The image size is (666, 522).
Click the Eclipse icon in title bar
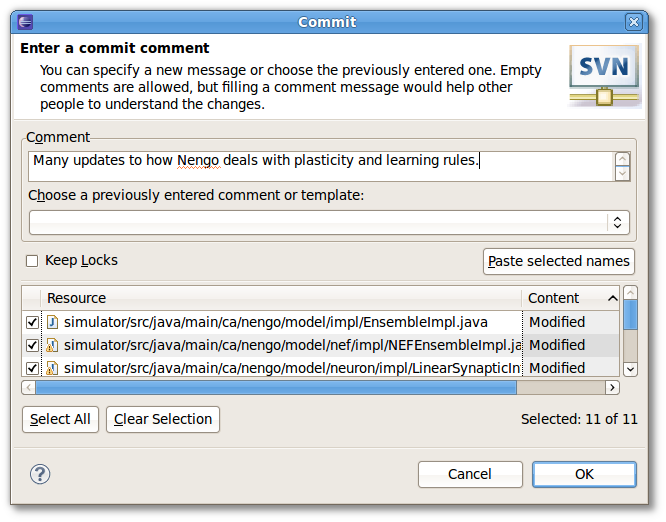point(25,22)
